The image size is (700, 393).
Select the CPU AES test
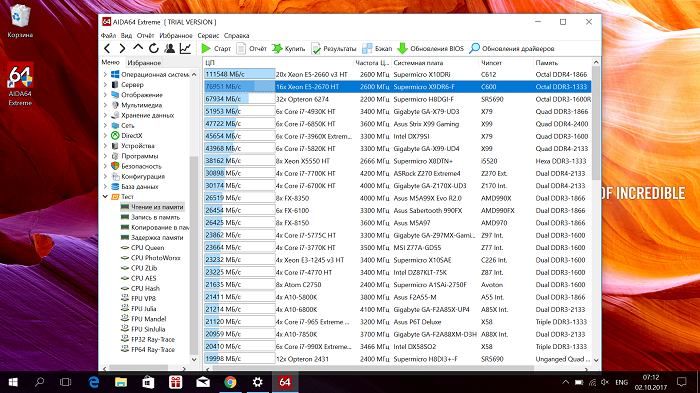coord(144,278)
